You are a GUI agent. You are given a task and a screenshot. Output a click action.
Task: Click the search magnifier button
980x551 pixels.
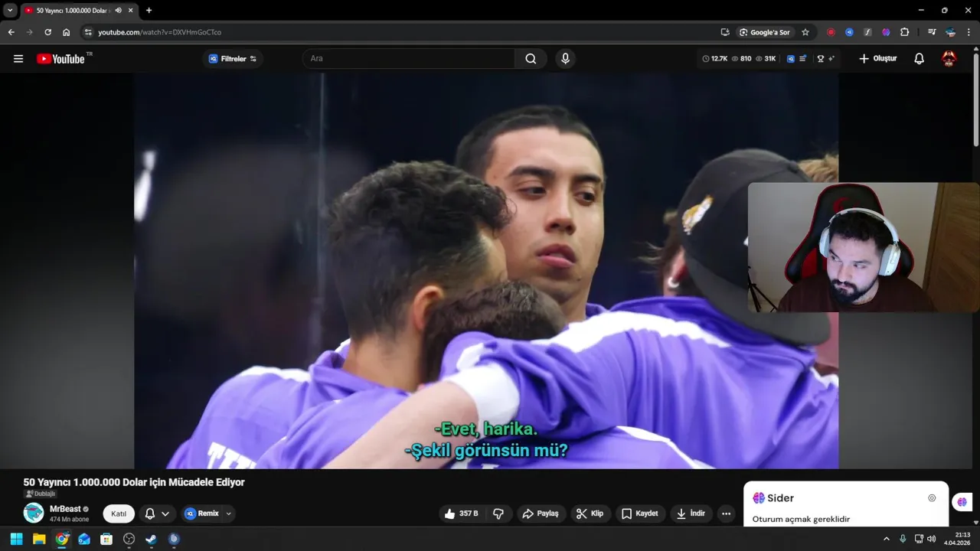(x=531, y=58)
